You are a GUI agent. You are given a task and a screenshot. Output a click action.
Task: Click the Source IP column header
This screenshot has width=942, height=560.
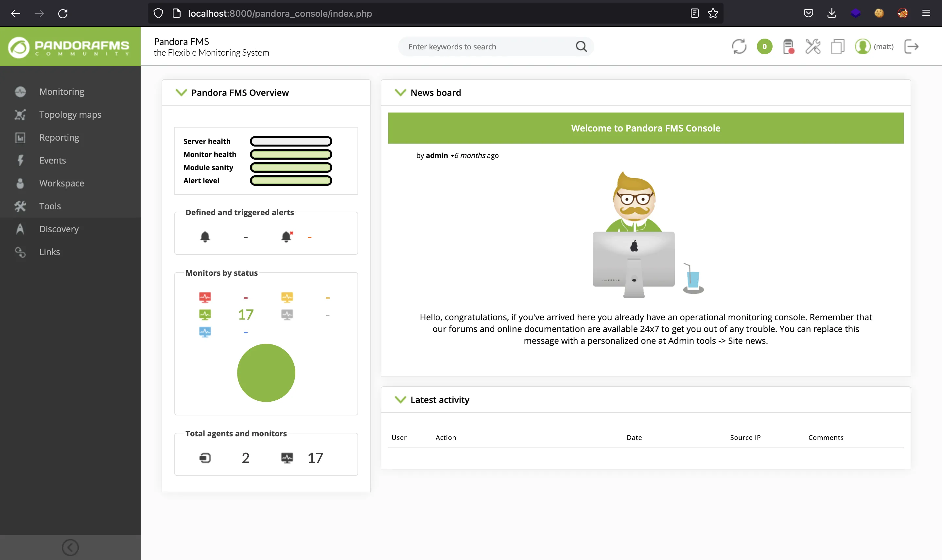745,438
